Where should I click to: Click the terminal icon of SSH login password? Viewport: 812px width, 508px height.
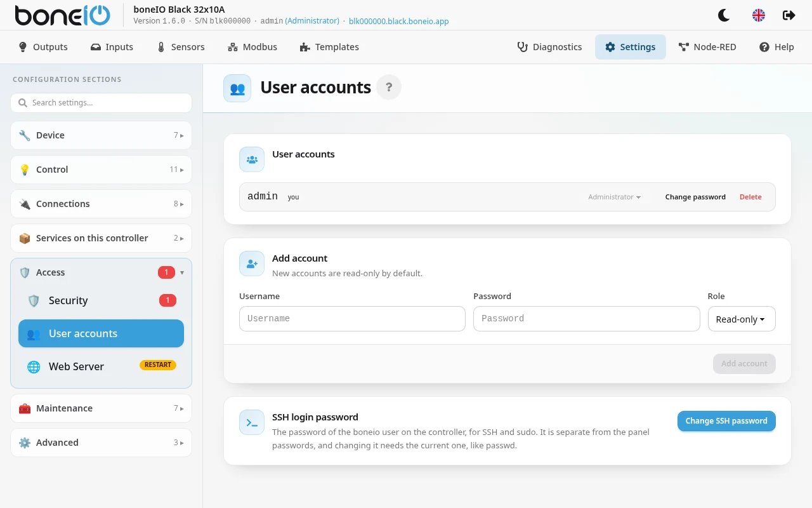coord(252,422)
